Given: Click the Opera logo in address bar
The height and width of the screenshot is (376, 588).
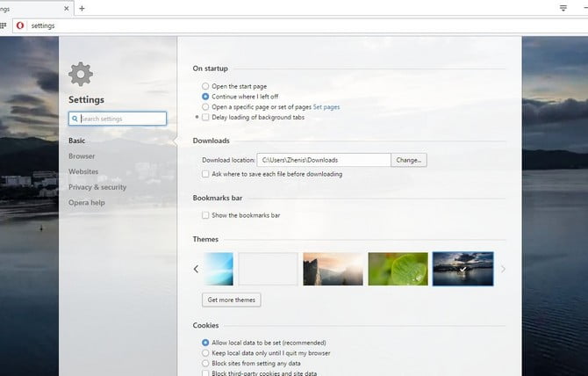Looking at the screenshot, I should coord(20,25).
